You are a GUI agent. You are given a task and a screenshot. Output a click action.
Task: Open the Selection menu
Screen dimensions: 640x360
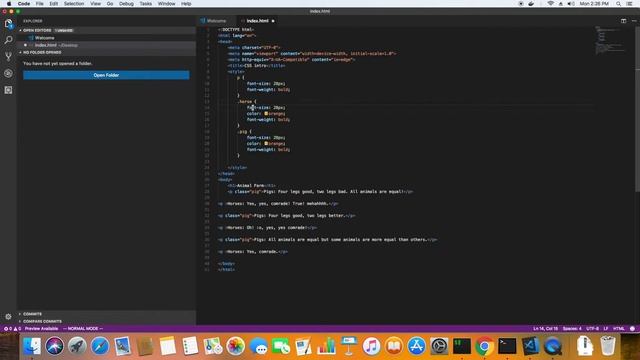74,4
